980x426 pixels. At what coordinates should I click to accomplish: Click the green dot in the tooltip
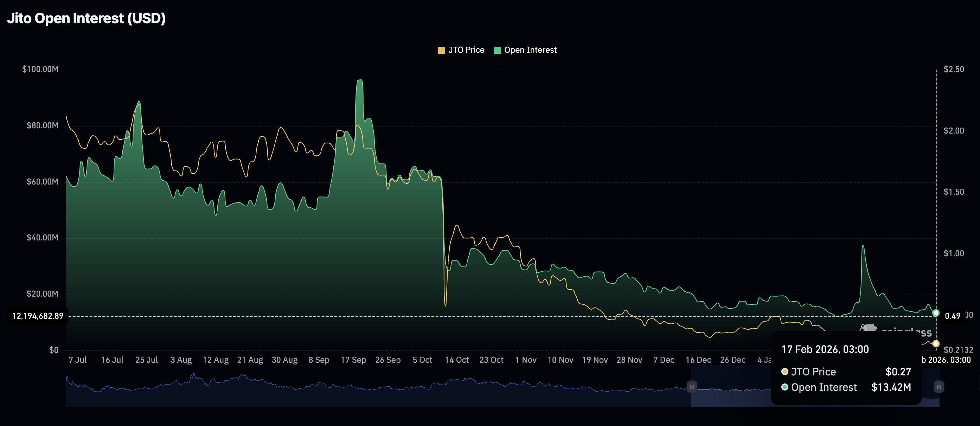click(784, 387)
